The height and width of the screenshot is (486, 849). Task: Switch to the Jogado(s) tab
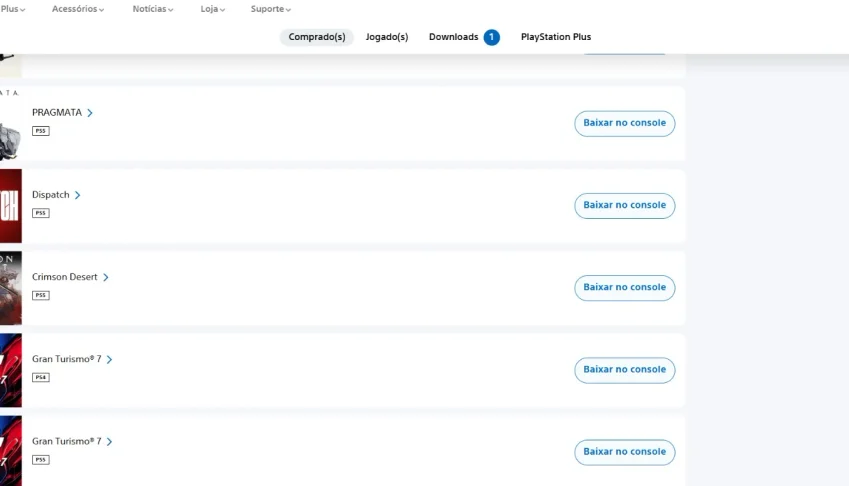click(x=387, y=37)
